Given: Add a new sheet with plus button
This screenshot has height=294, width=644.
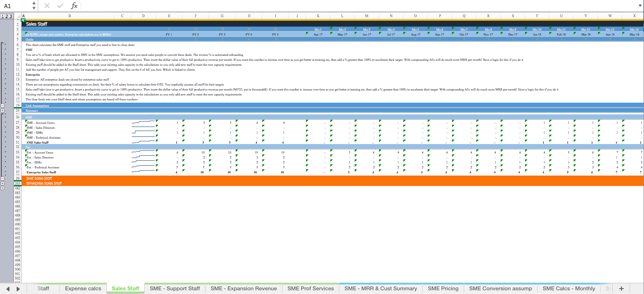Looking at the screenshot, I should 621,289.
